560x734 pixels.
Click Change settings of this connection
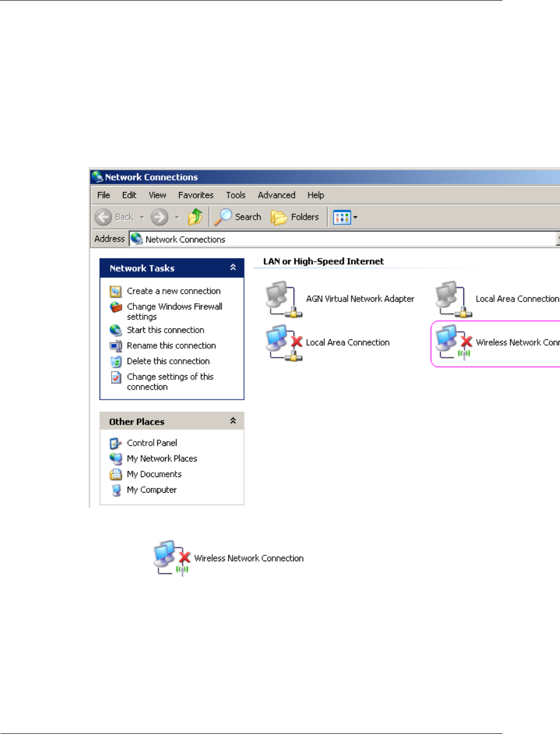tap(170, 382)
